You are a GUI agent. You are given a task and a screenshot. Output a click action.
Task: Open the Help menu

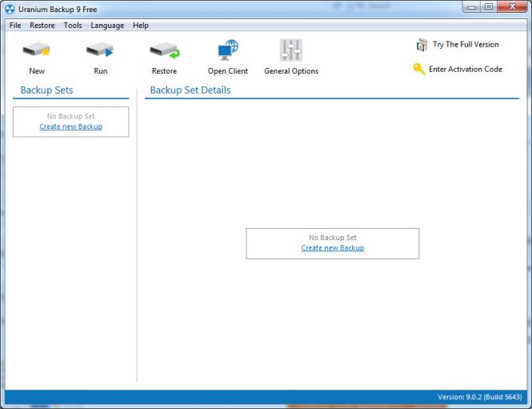click(x=141, y=26)
